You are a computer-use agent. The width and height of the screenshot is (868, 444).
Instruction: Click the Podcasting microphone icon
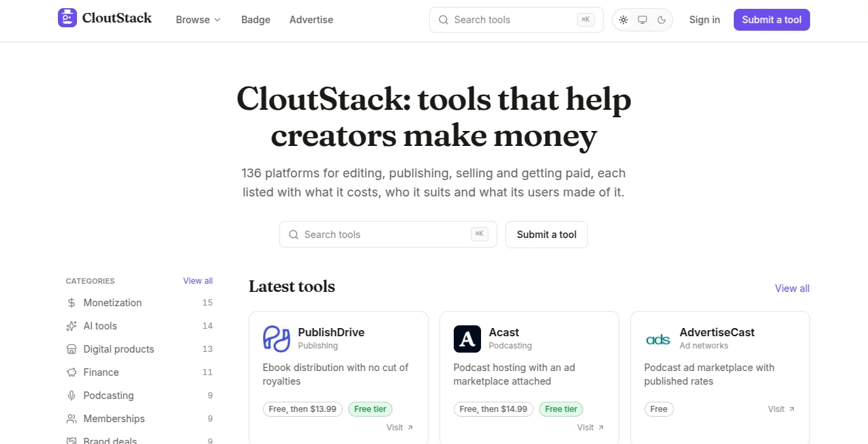[x=72, y=396]
